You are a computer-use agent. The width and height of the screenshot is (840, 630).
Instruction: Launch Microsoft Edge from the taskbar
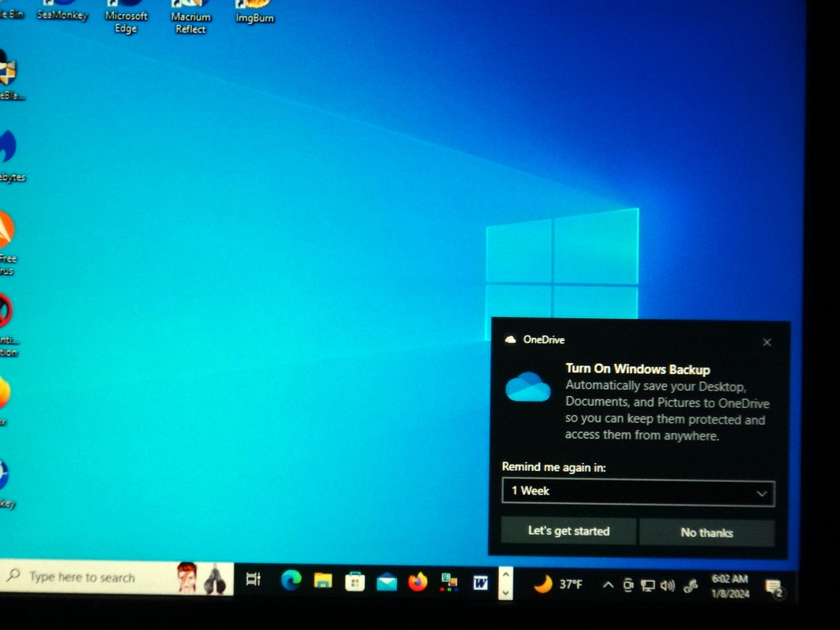pos(291,580)
